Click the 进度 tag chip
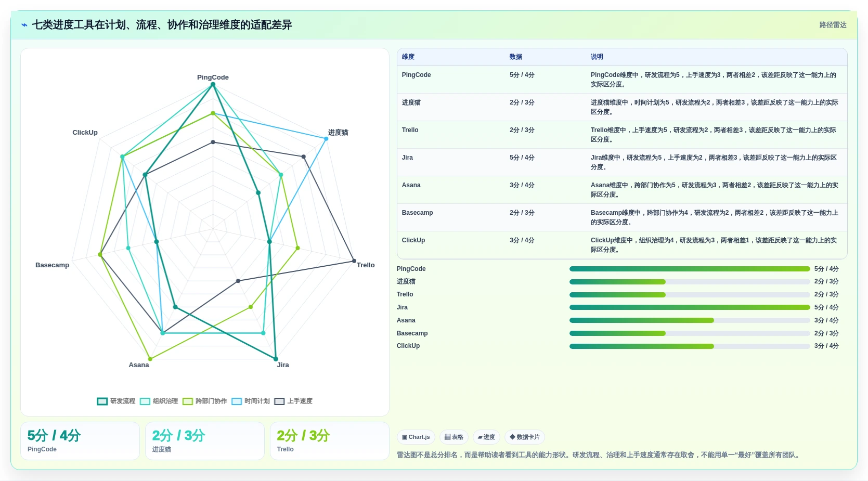This screenshot has height=481, width=868. [486, 437]
